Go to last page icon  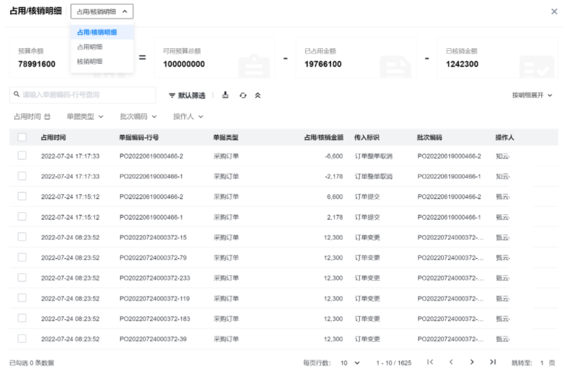(x=493, y=362)
